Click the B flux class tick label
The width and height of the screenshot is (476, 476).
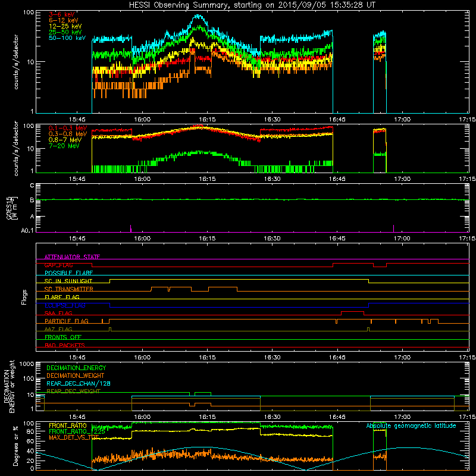click(32, 200)
